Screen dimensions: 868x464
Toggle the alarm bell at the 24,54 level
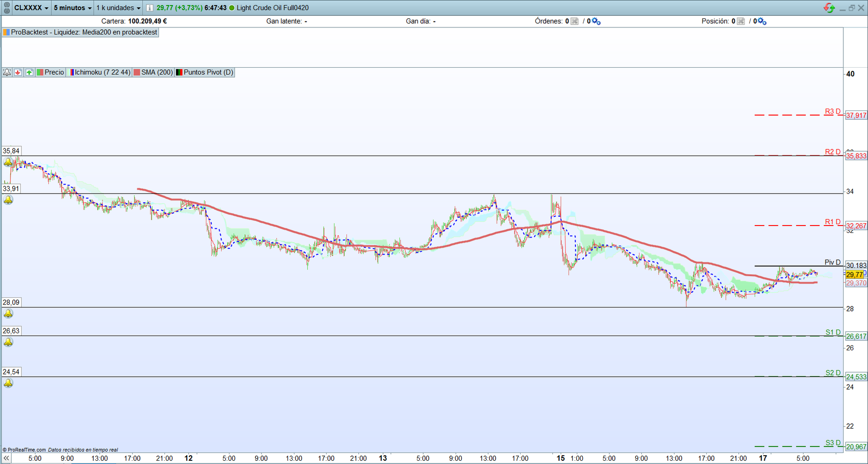pos(8,383)
